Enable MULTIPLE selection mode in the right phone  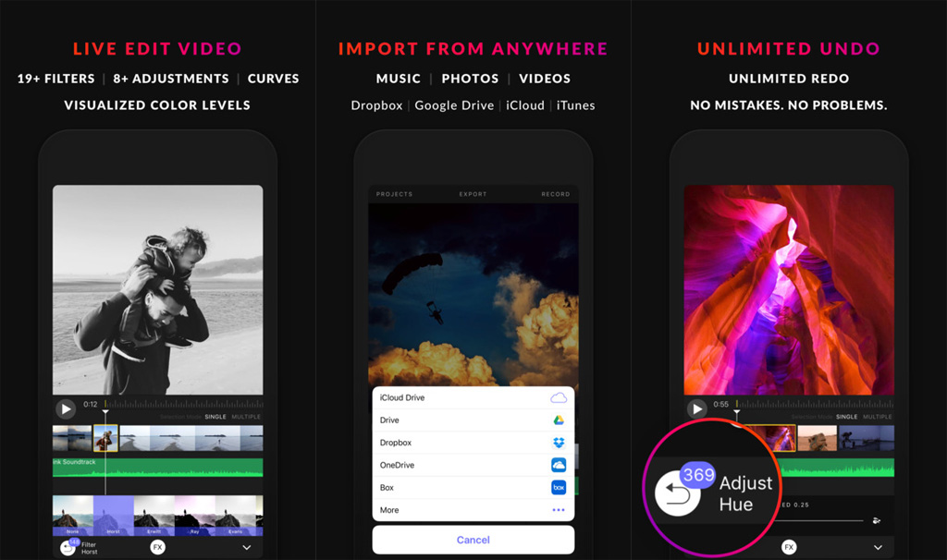click(x=878, y=417)
